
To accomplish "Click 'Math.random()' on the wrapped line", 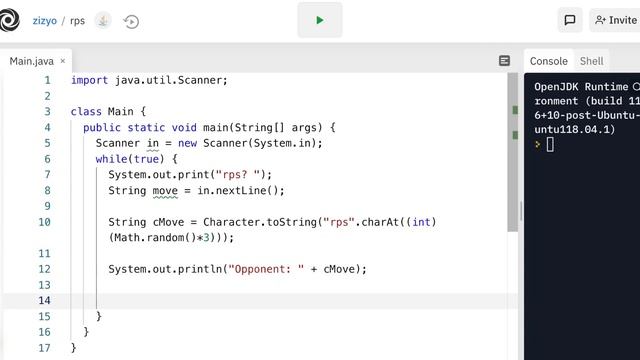I will click(155, 238).
